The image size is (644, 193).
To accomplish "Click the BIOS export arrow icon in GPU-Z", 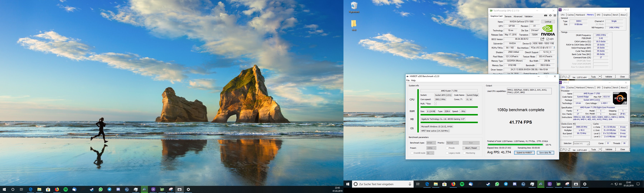I will coord(542,39).
